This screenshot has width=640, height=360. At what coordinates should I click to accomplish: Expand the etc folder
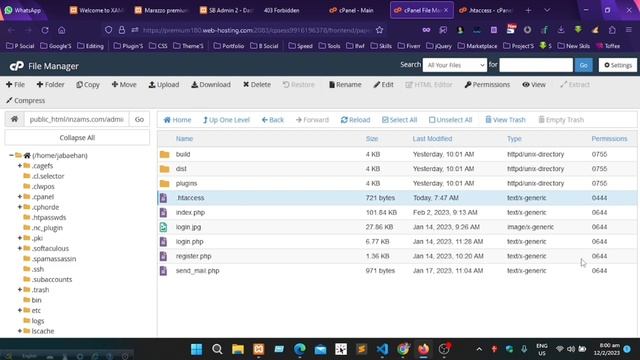point(20,310)
